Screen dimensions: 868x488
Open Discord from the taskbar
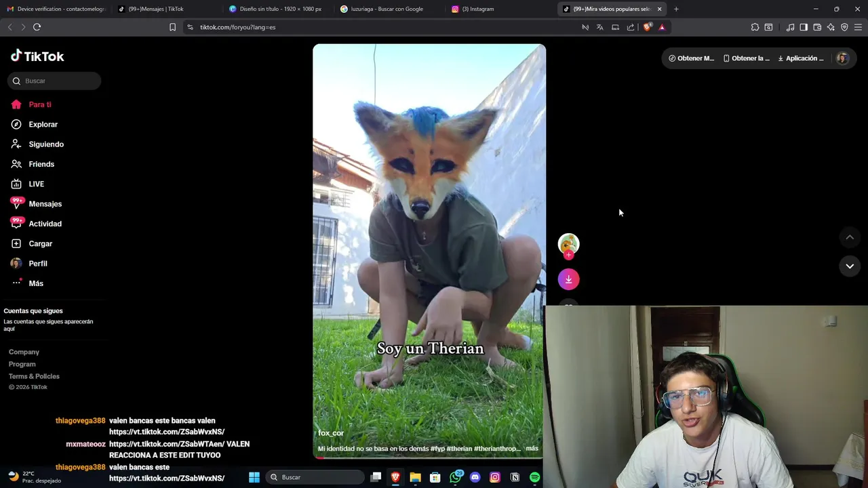point(475,477)
